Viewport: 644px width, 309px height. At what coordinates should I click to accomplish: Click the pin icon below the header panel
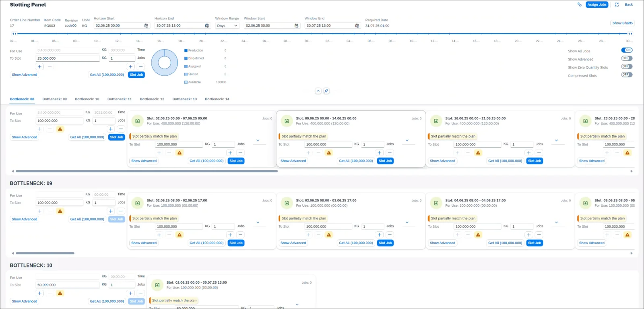tap(326, 91)
